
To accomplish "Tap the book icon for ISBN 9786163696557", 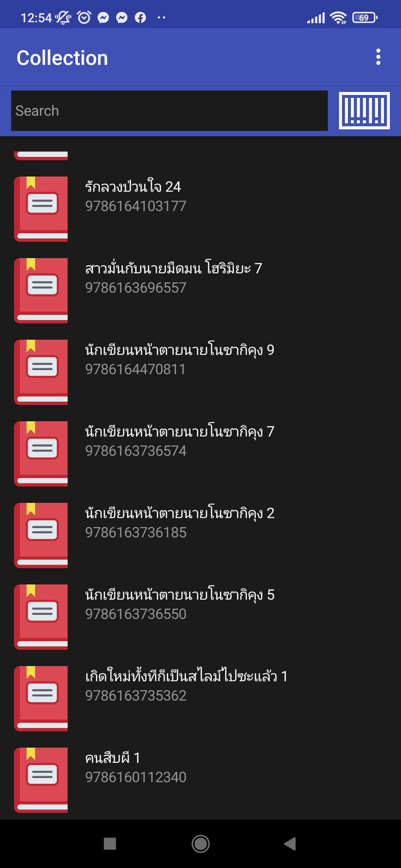I will click(x=41, y=291).
